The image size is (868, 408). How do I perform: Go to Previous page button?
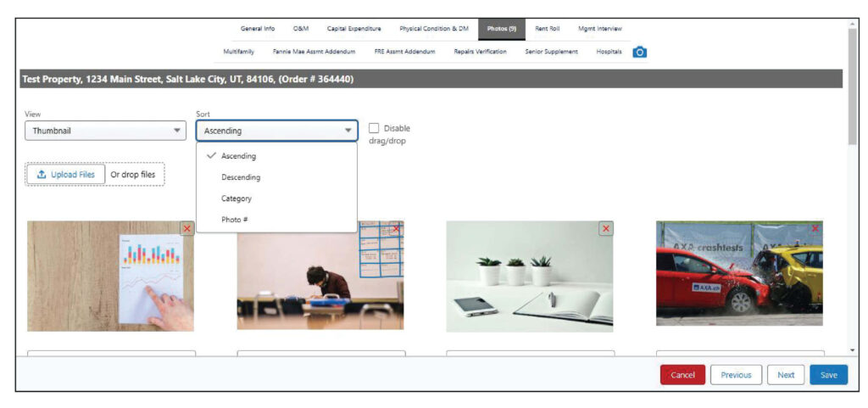[736, 375]
